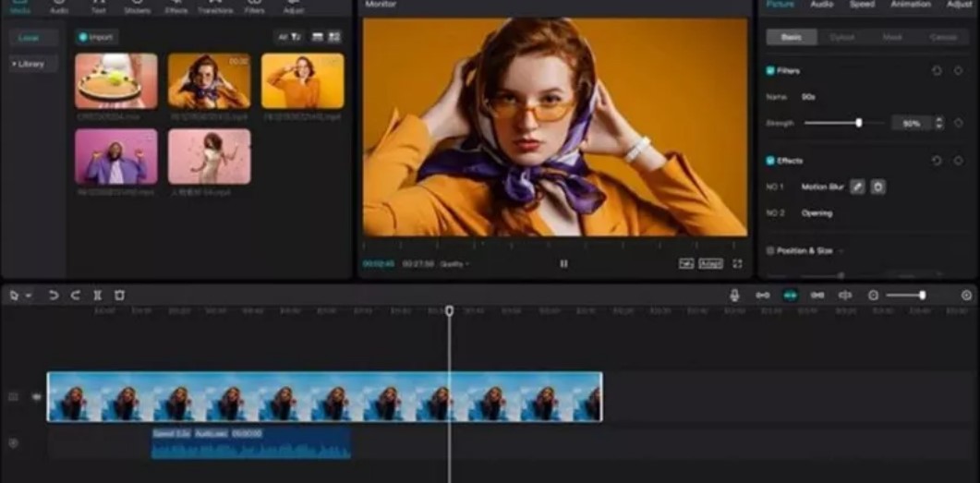Uncheck the Filters checkbox
The width and height of the screenshot is (980, 483).
(x=770, y=71)
